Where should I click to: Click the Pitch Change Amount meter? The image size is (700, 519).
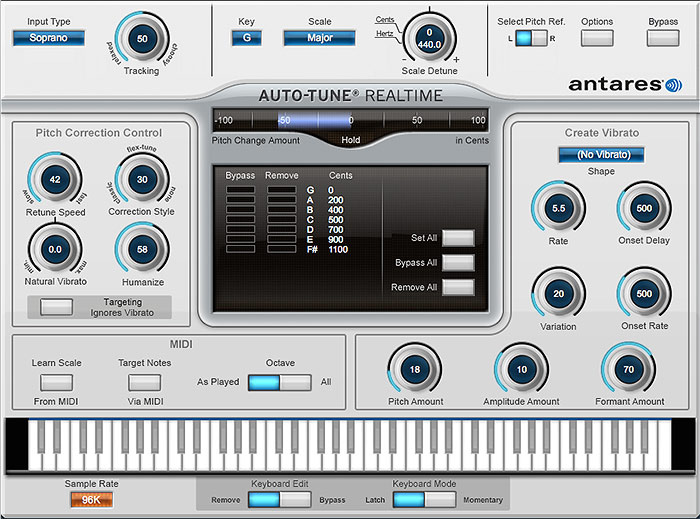coord(350,120)
